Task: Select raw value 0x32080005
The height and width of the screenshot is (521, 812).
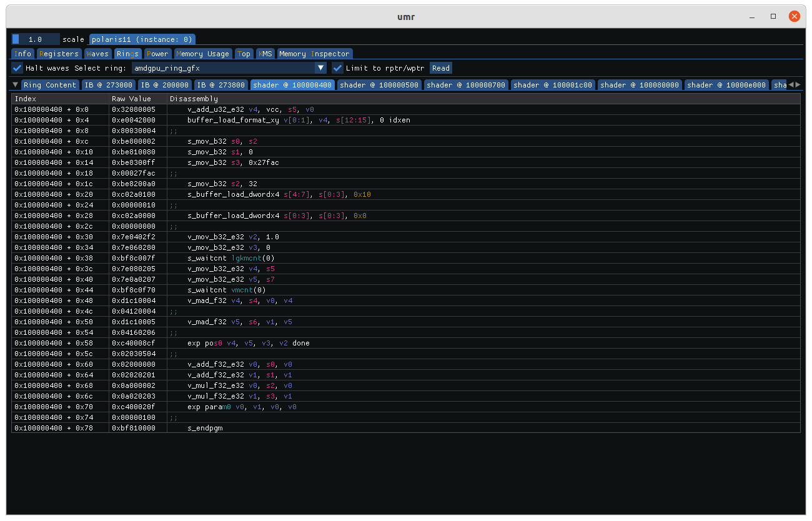Action: 134,109
